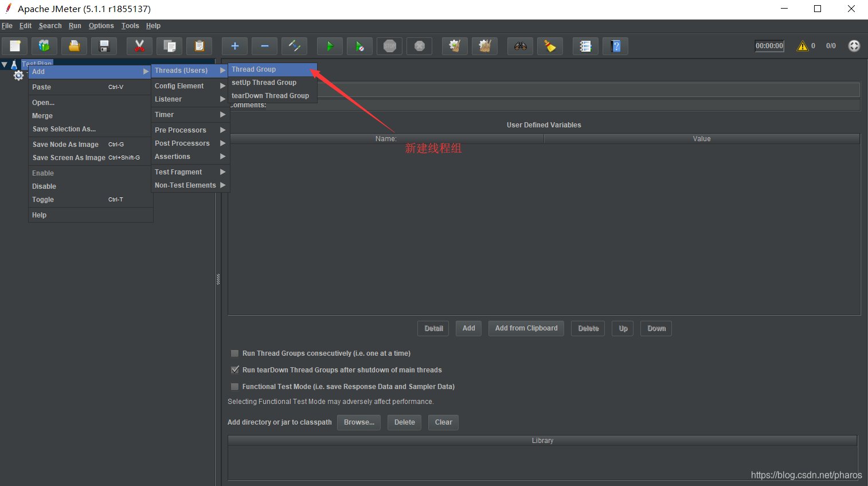Expand the Pre Processors submenu

click(190, 130)
